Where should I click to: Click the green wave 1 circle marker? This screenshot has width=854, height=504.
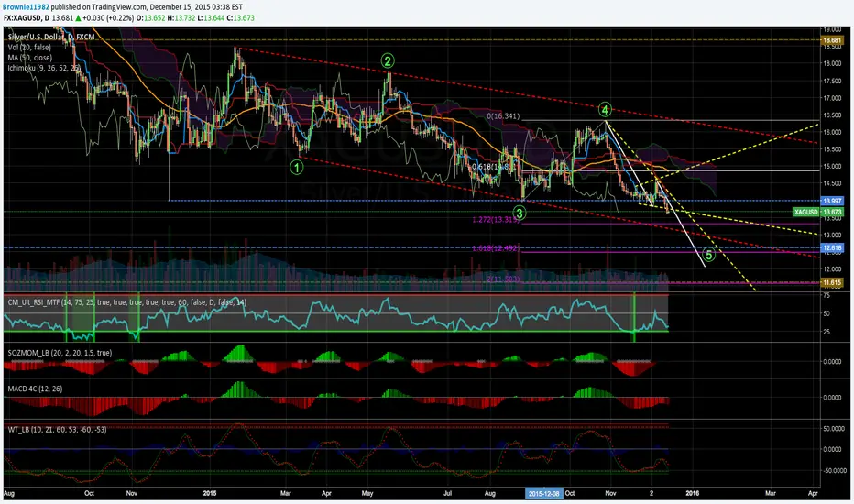[296, 168]
